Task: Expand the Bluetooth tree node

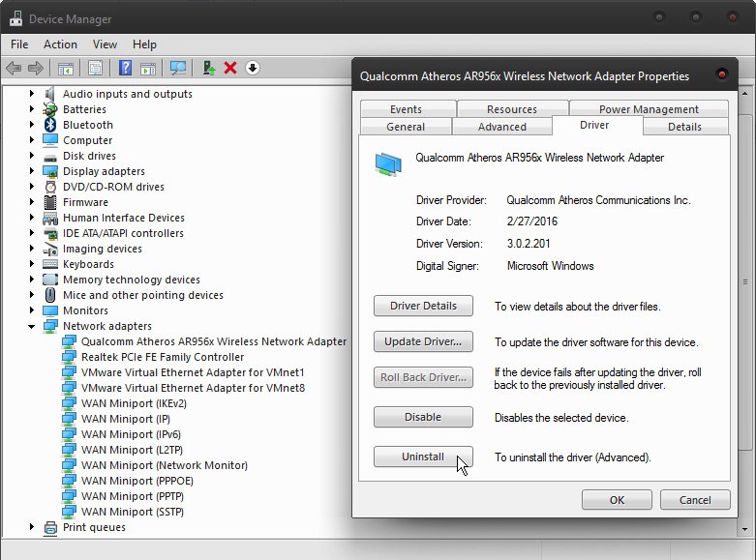Action: click(x=32, y=125)
